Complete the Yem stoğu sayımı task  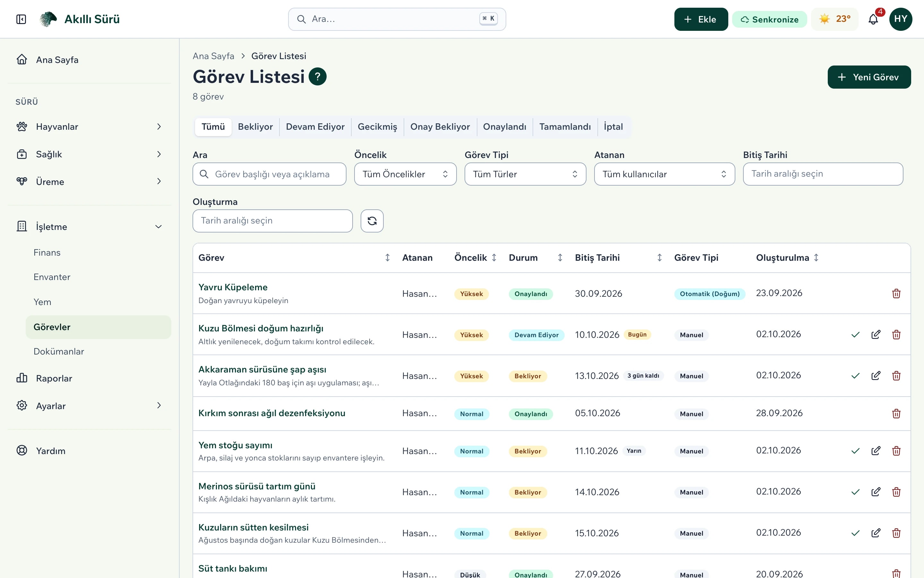coord(855,451)
